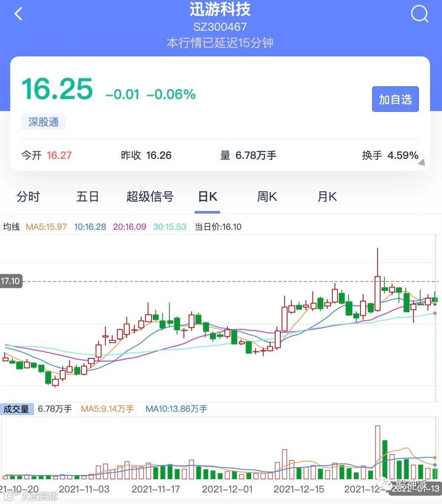The image size is (442, 504).
Task: Tap volume MA10:13.86万手 label
Action: pyautogui.click(x=176, y=409)
